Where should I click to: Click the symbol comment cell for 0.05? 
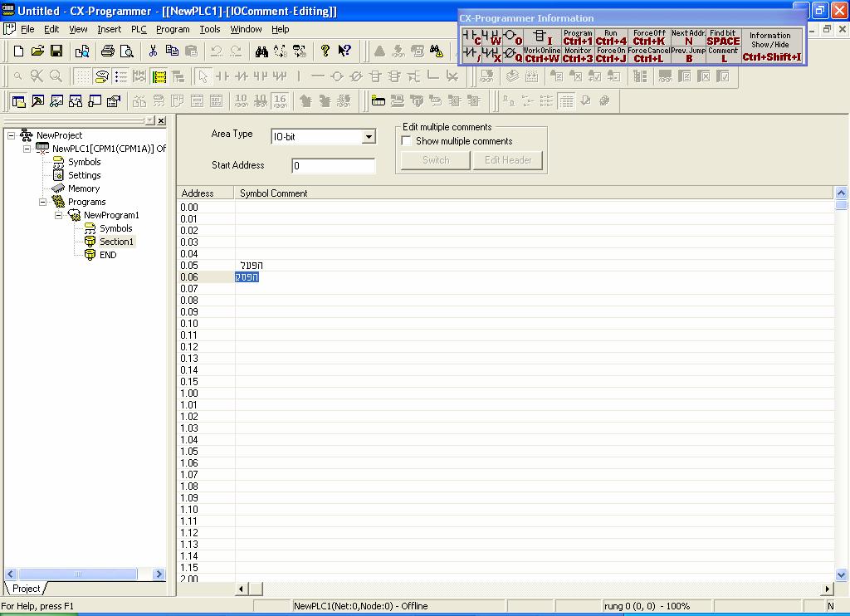point(534,265)
